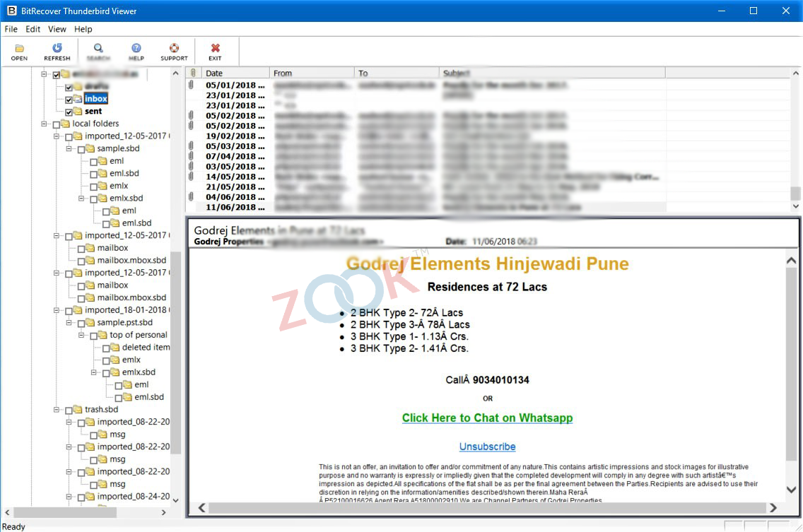Open the Edit menu
Image resolution: width=803 pixels, height=532 pixels.
click(x=33, y=29)
